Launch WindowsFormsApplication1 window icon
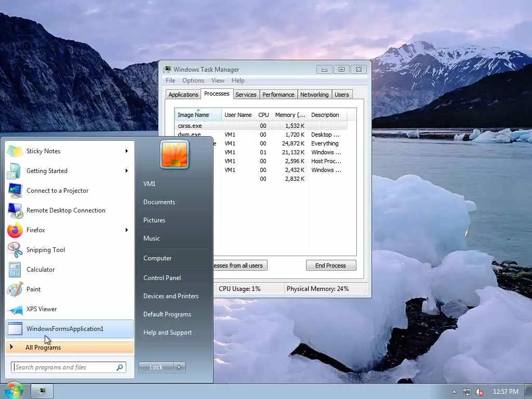The height and width of the screenshot is (399, 532). click(15, 329)
